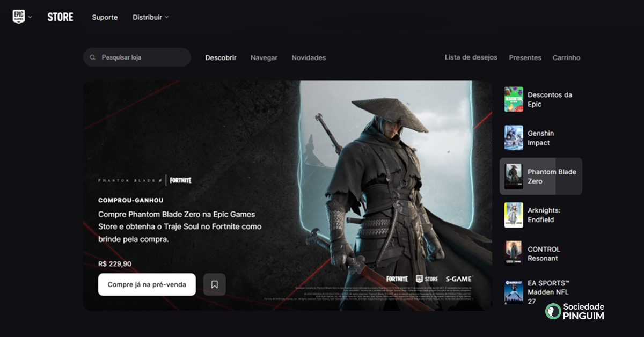This screenshot has height=337, width=644.
Task: Focus the Pesquisar loja search field
Action: [137, 57]
